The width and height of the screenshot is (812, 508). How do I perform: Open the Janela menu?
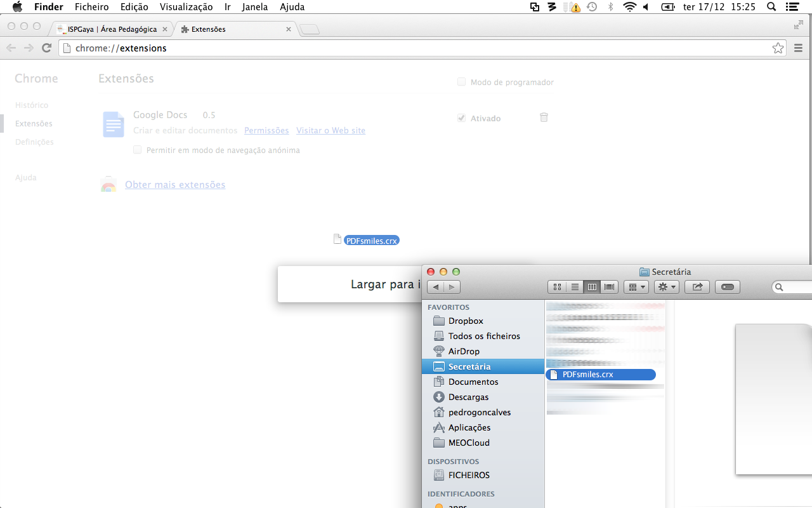(x=255, y=7)
